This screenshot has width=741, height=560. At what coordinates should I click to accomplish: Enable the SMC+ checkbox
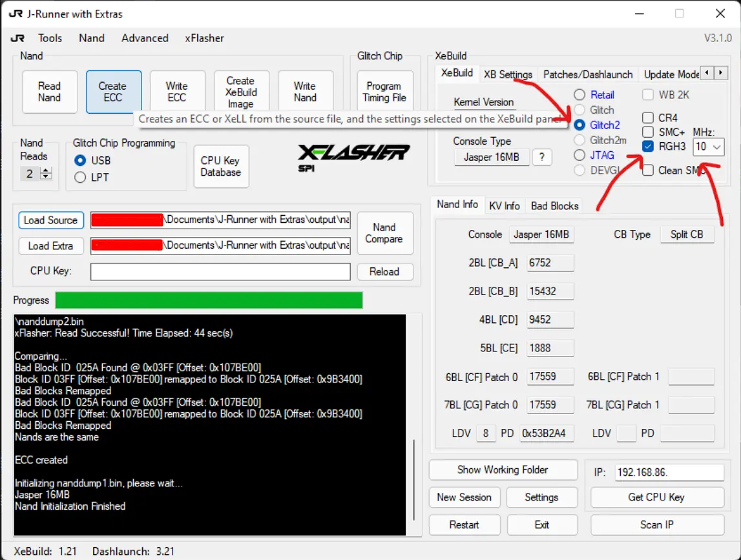648,132
